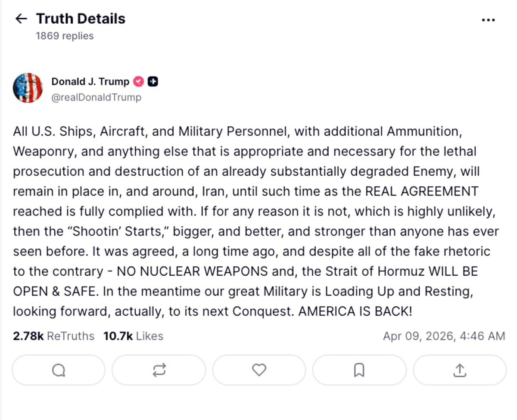Image resolution: width=517 pixels, height=420 pixels.
Task: Share the post via the share icon
Action: point(459,370)
